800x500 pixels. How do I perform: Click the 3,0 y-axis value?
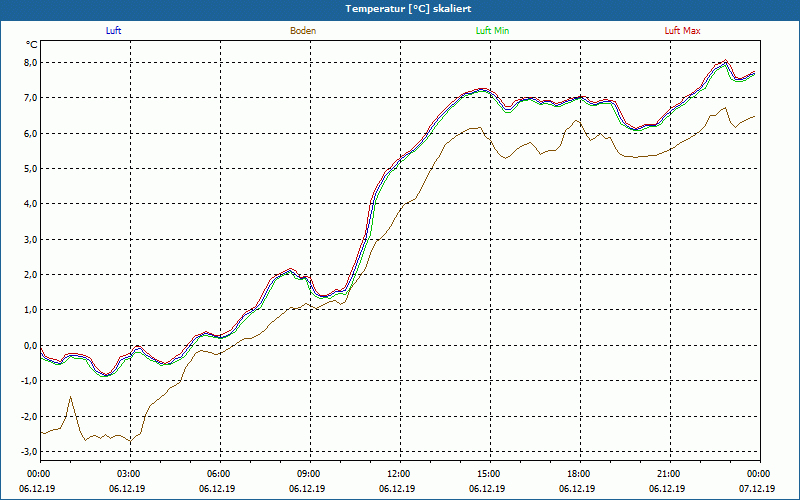point(31,239)
